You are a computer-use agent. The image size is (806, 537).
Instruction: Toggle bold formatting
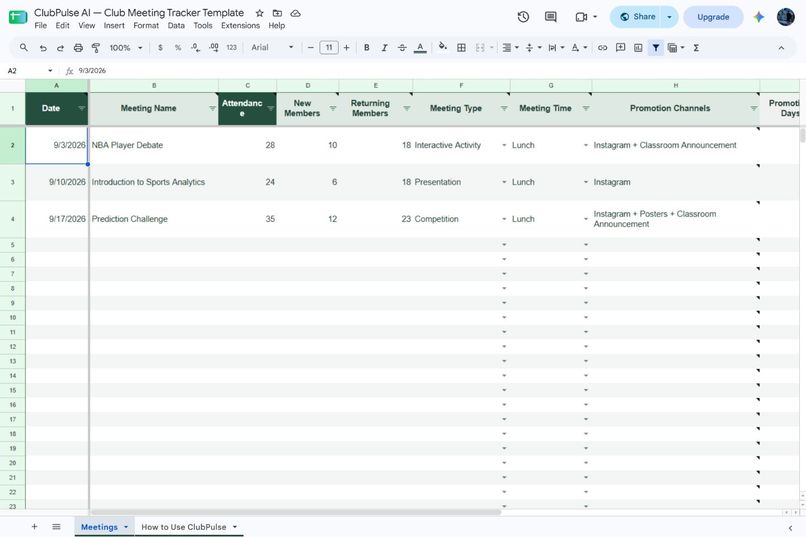pos(367,48)
